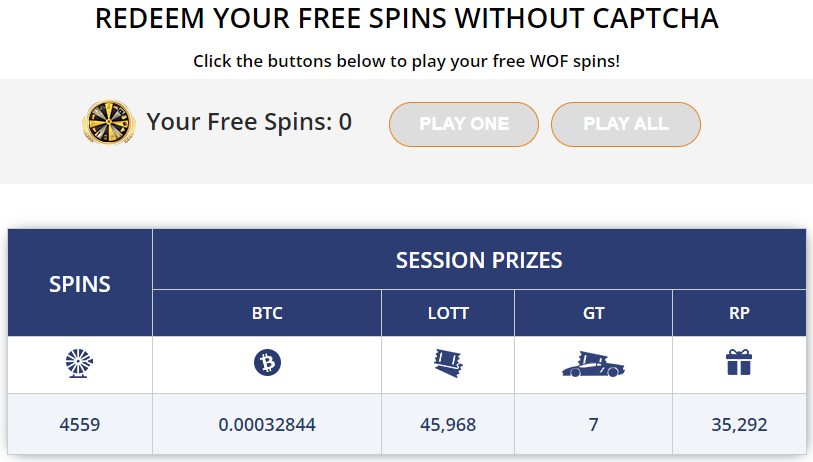Click the spins wheel icon in the table

click(79, 363)
